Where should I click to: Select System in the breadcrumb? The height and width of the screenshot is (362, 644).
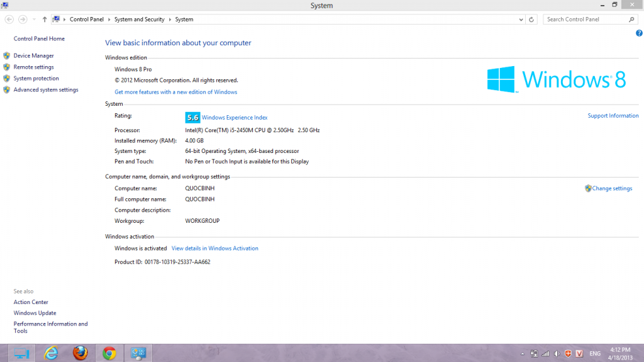[184, 20]
